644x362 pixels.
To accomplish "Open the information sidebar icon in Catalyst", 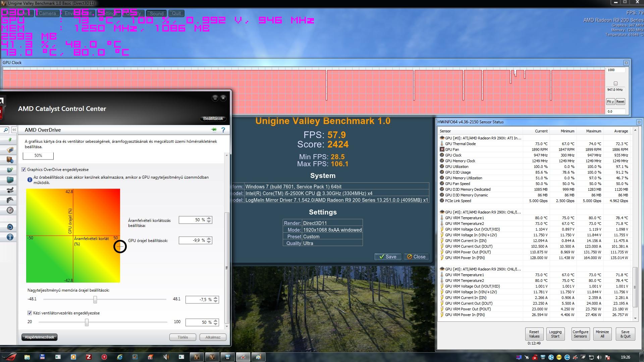I will coord(10,237).
